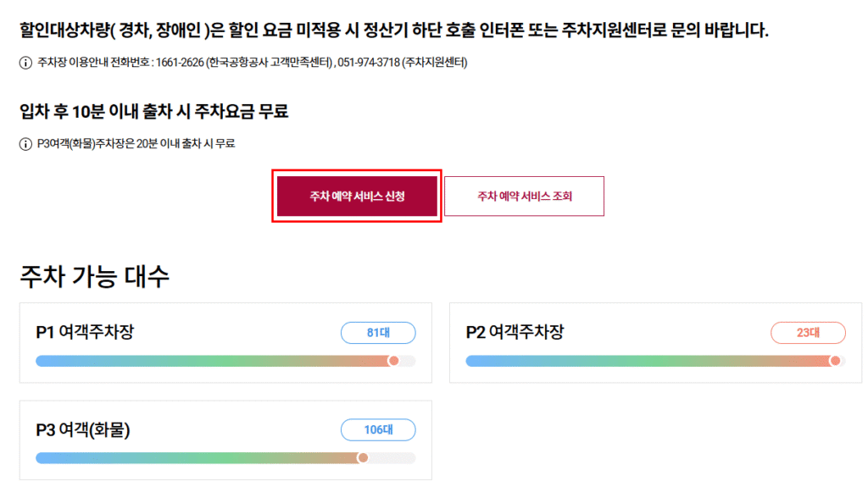Click the P2 gradient occupancy bar
Image resolution: width=868 pixels, height=498 pixels.
point(644,361)
